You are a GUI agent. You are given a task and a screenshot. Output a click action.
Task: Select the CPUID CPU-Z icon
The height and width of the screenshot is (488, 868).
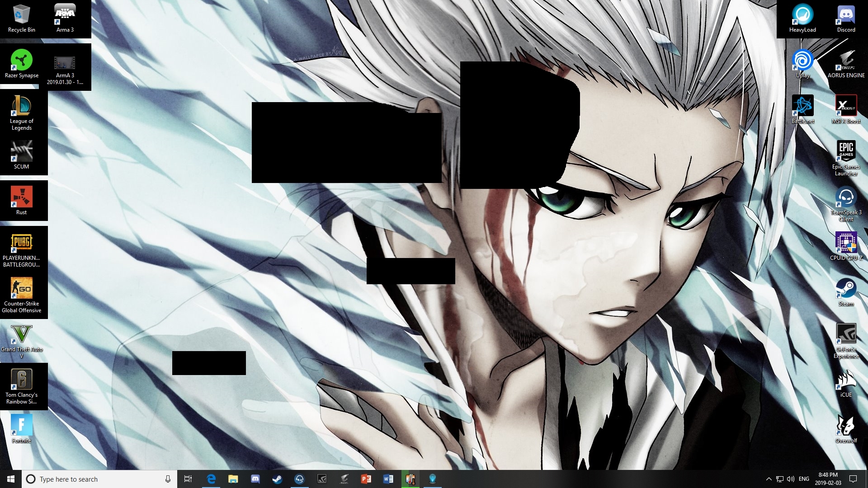pos(846,245)
